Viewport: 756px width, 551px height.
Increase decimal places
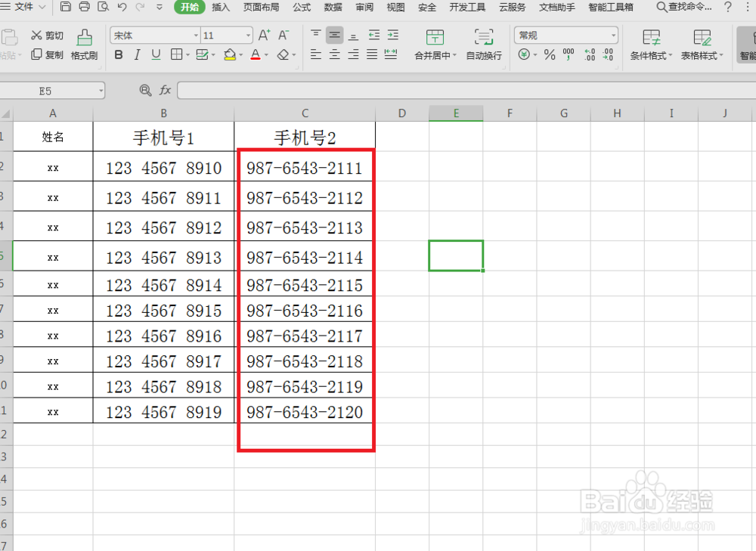[x=590, y=54]
